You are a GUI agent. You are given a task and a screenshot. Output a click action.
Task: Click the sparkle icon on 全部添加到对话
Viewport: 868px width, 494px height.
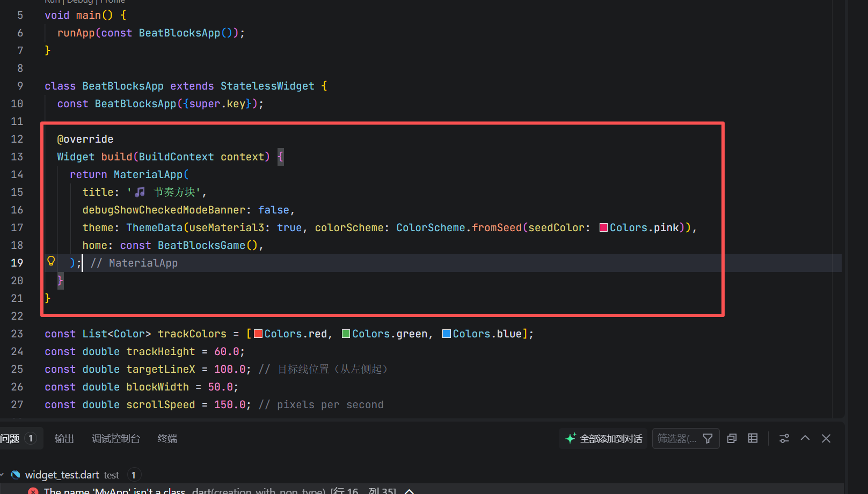click(571, 438)
